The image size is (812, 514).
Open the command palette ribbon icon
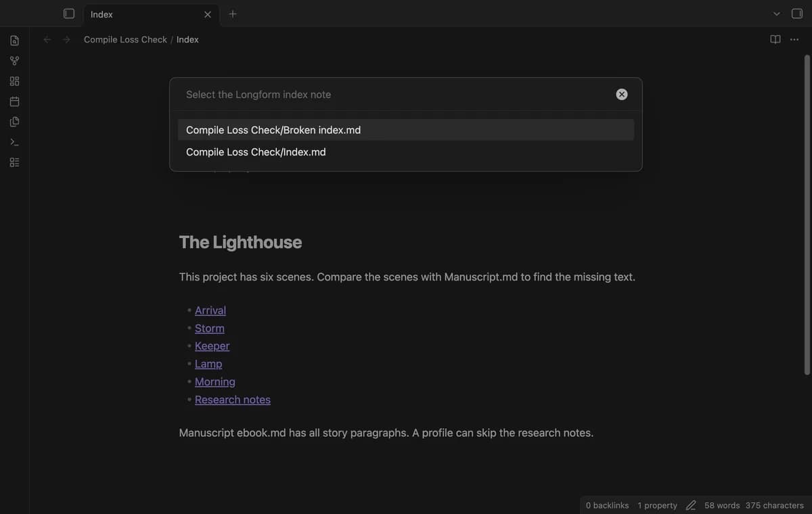pos(14,142)
